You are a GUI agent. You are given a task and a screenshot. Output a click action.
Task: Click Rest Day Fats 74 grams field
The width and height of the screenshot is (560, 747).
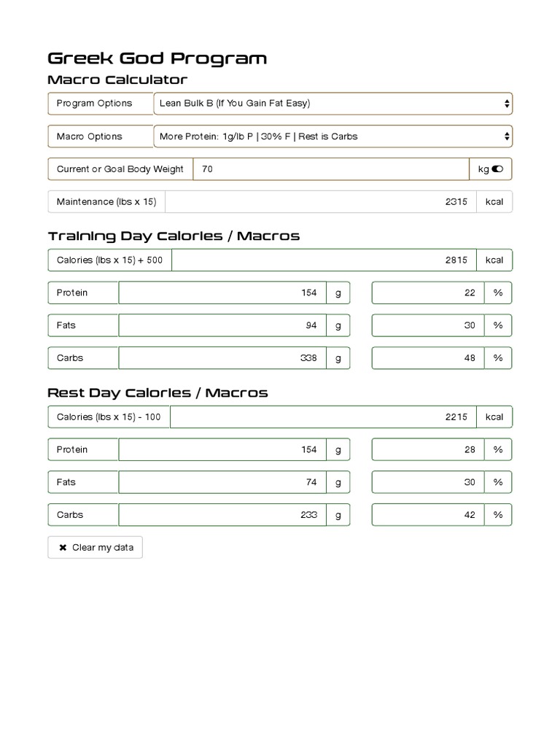[222, 482]
